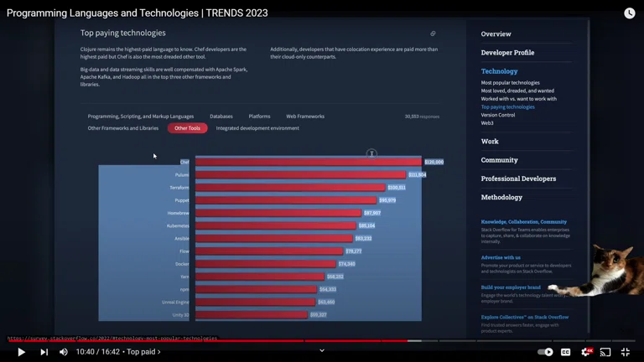Exit full screen mode
644x362 pixels.
(626, 352)
